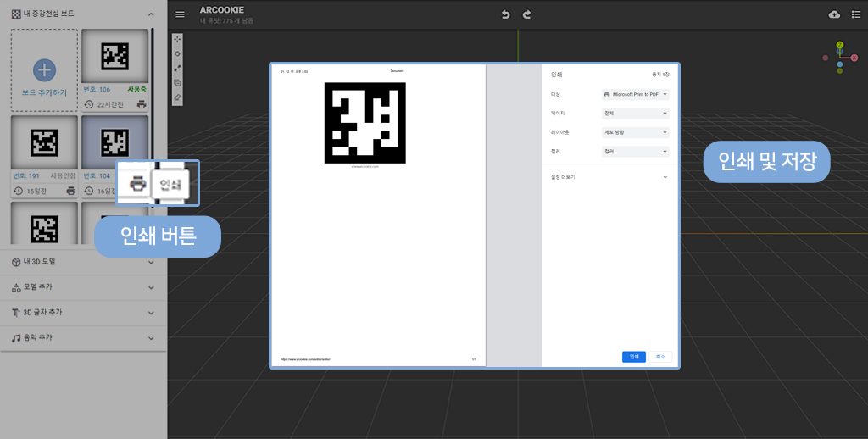Select the move tool in vertical toolbar

click(x=177, y=40)
